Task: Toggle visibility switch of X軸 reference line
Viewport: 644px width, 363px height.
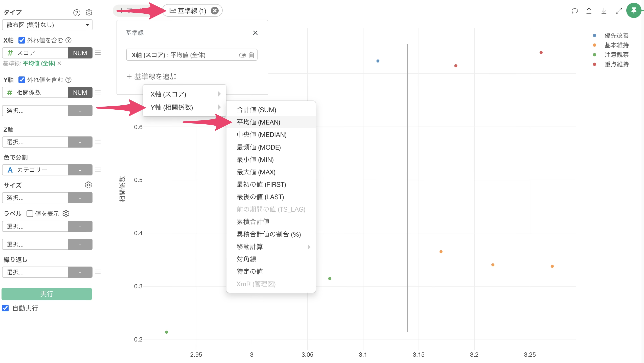Action: pos(242,55)
